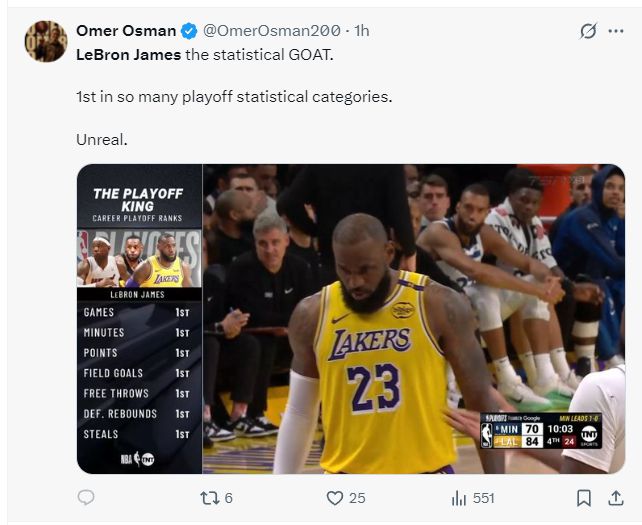Click the verified badge next to Omer Osman
Viewport: 642px width, 525px height.
coord(189,31)
